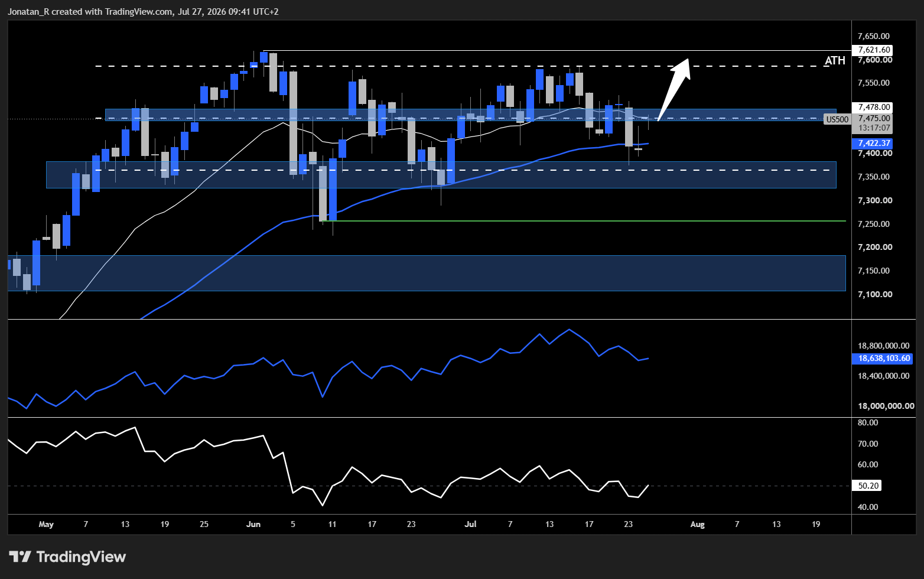The image size is (924, 579).
Task: Click the May label on time axis
Action: point(46,524)
